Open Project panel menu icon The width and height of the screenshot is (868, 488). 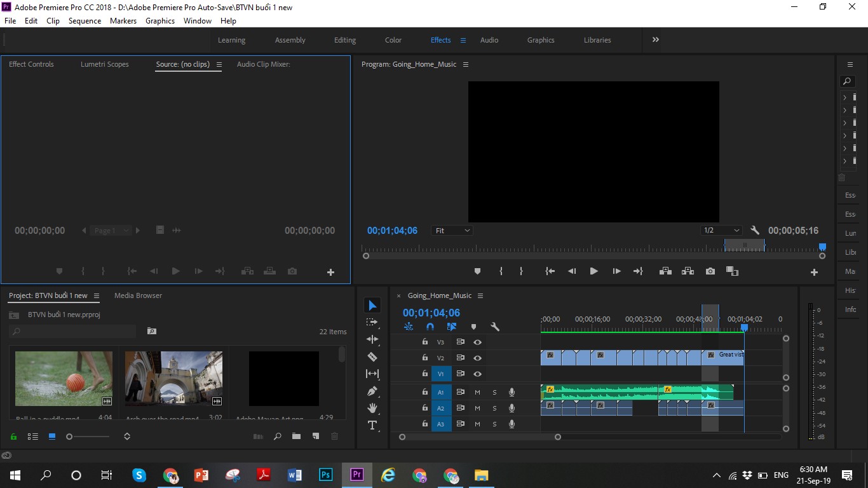click(96, 296)
